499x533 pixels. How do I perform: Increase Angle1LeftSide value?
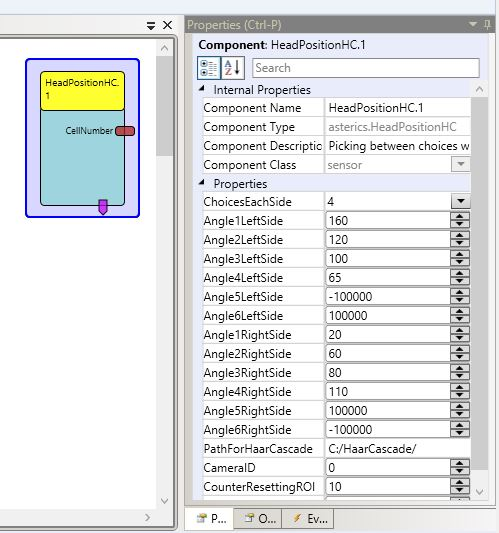(460, 216)
